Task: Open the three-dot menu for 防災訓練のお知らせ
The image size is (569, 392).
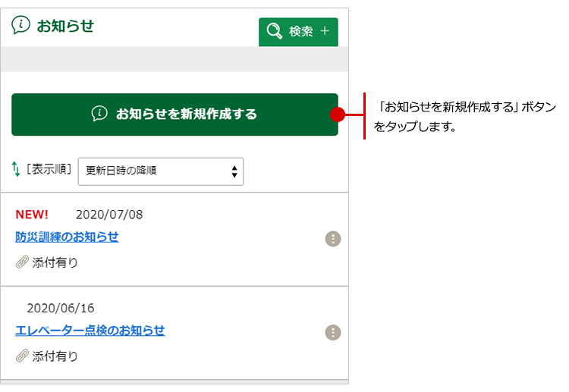Action: 333,239
